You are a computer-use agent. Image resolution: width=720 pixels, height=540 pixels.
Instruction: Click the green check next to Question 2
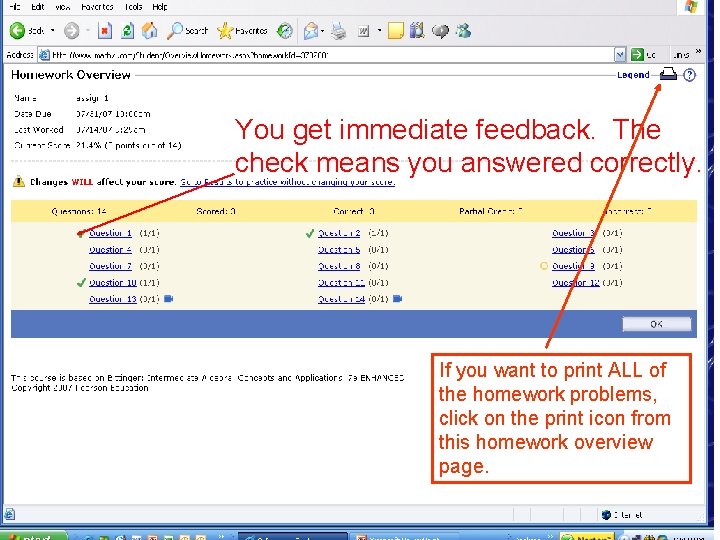tap(310, 233)
